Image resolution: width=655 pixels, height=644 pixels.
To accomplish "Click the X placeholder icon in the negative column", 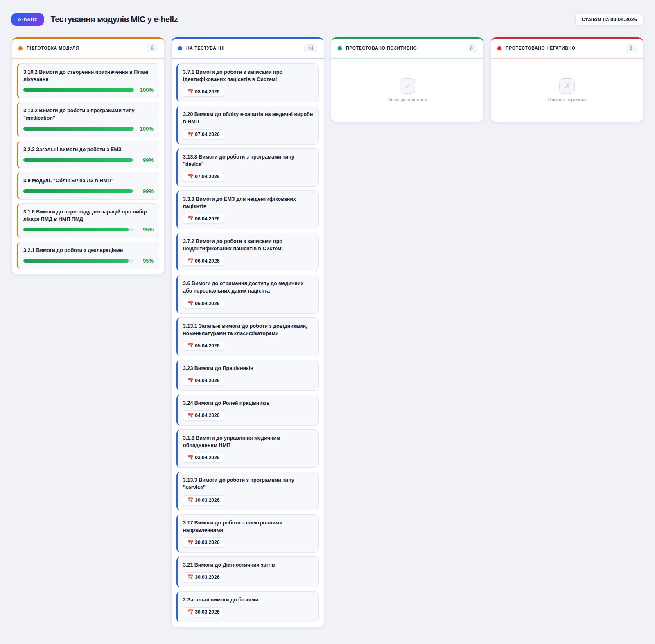I will pos(567,86).
